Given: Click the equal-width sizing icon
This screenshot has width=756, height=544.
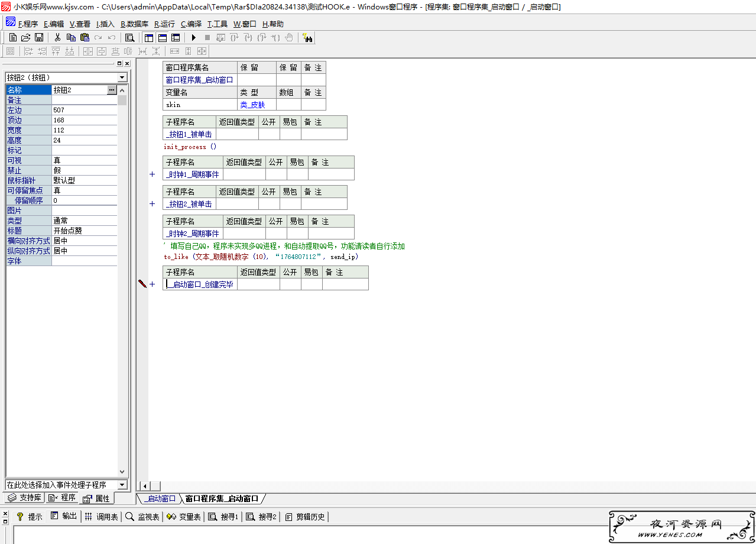Looking at the screenshot, I should [175, 51].
